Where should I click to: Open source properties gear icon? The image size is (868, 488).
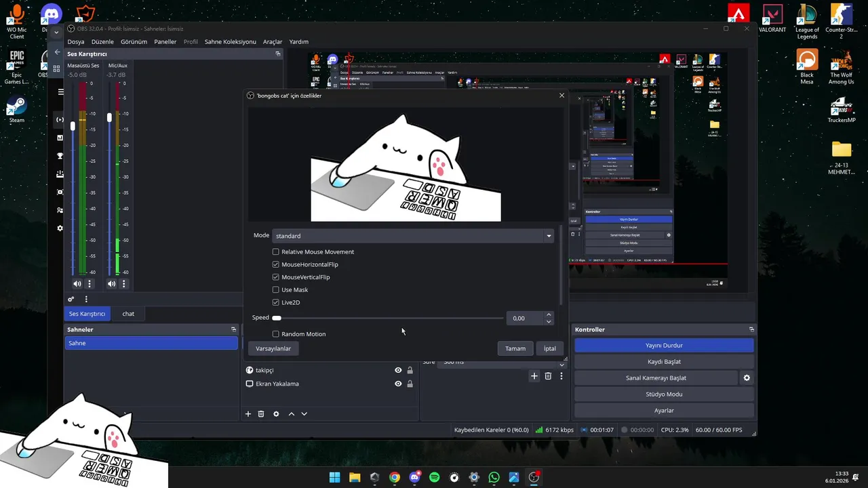[276, 413]
